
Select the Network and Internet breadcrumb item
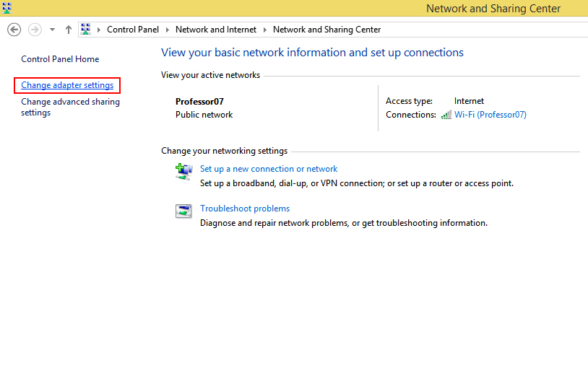[215, 30]
